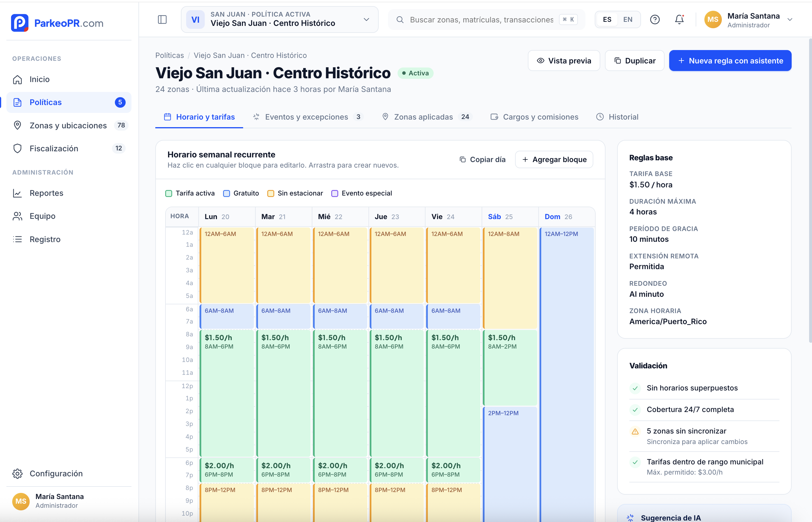Click the Reportes chart icon

coord(18,193)
